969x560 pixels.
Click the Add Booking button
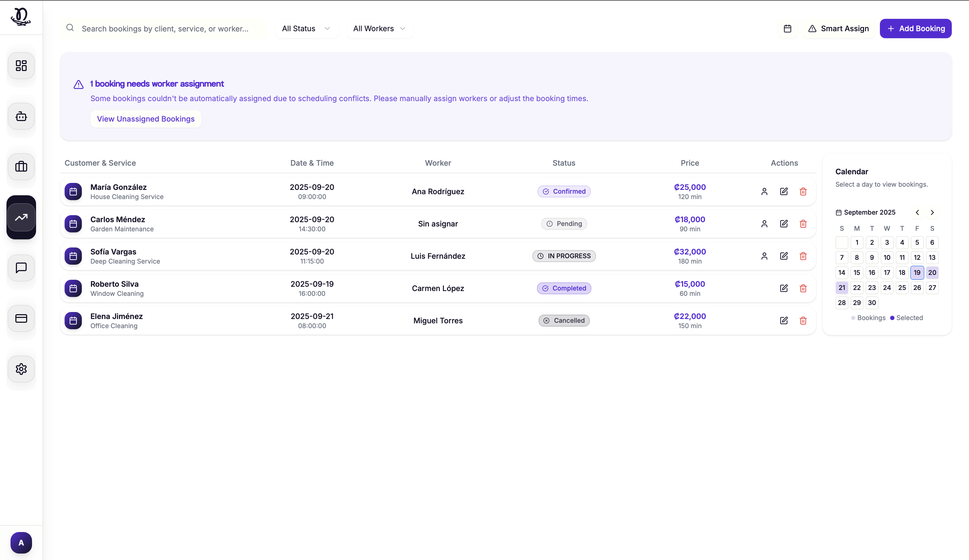point(915,28)
